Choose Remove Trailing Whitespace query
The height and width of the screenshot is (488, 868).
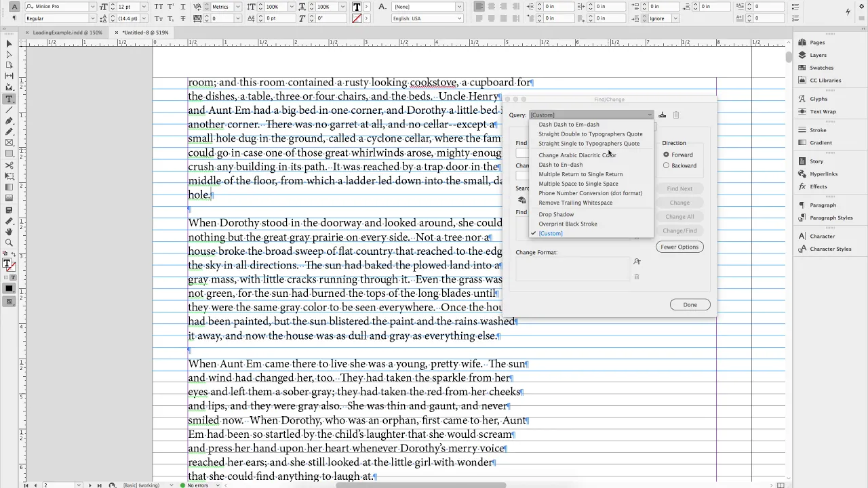click(576, 203)
